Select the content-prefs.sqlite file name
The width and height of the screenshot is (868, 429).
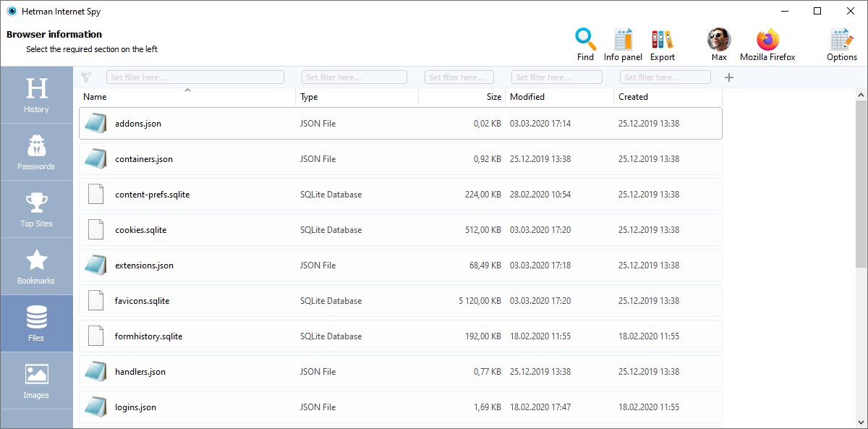152,195
